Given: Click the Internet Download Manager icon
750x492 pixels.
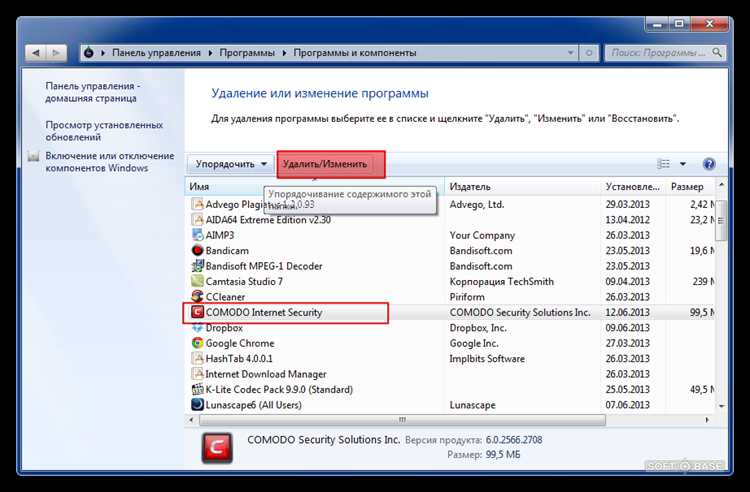Looking at the screenshot, I should pyautogui.click(x=197, y=374).
